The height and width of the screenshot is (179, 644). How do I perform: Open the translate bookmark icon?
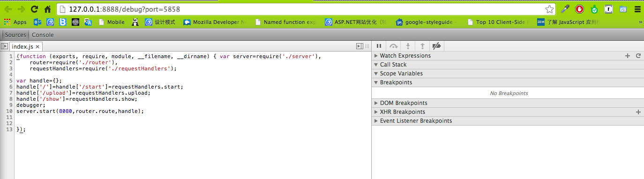pos(88,22)
